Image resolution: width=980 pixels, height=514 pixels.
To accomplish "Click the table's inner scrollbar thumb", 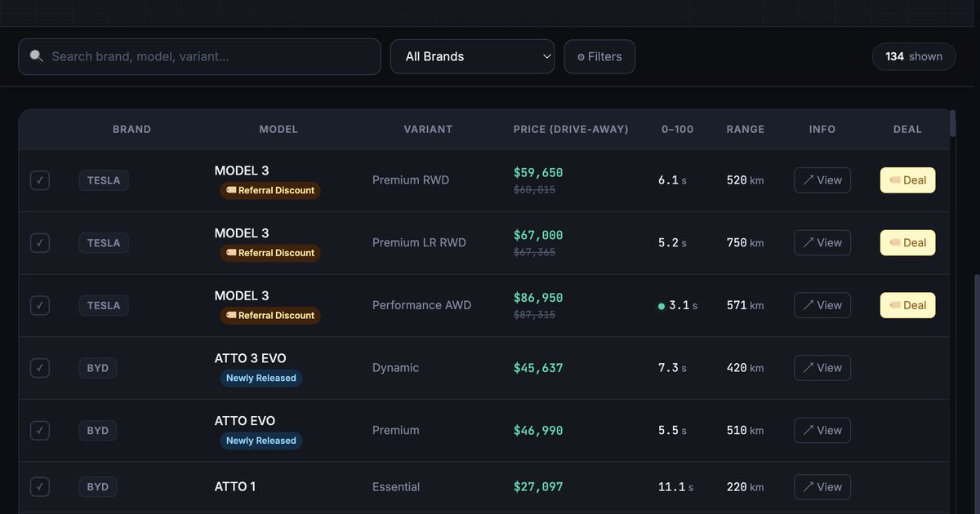I will pos(952,124).
